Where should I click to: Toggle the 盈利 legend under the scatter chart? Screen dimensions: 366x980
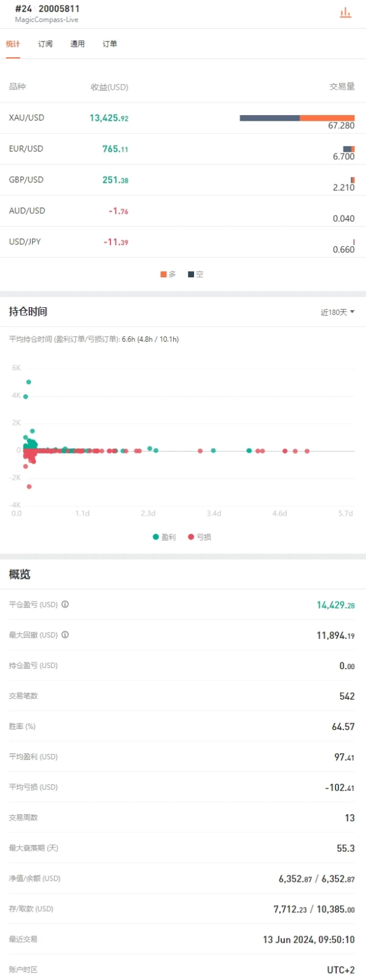click(x=163, y=537)
